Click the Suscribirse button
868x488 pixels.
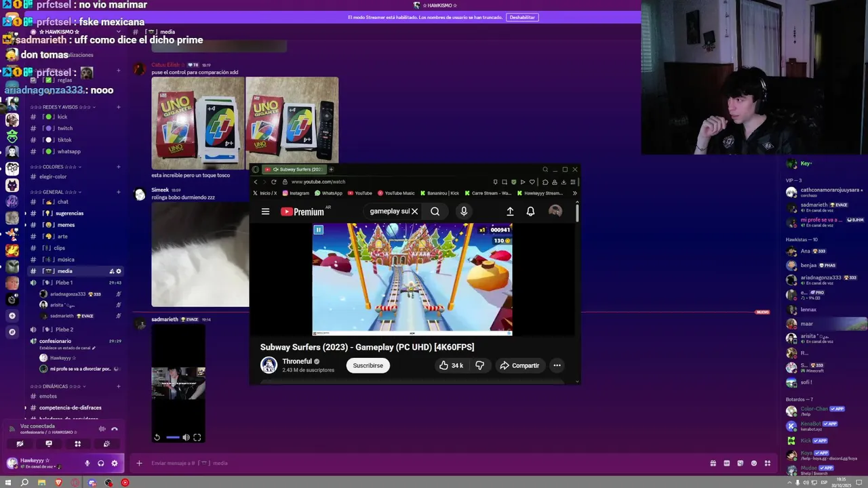pos(368,365)
